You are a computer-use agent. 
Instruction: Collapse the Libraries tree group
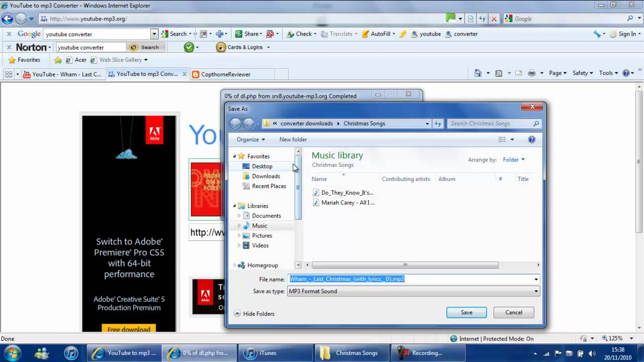(x=234, y=206)
